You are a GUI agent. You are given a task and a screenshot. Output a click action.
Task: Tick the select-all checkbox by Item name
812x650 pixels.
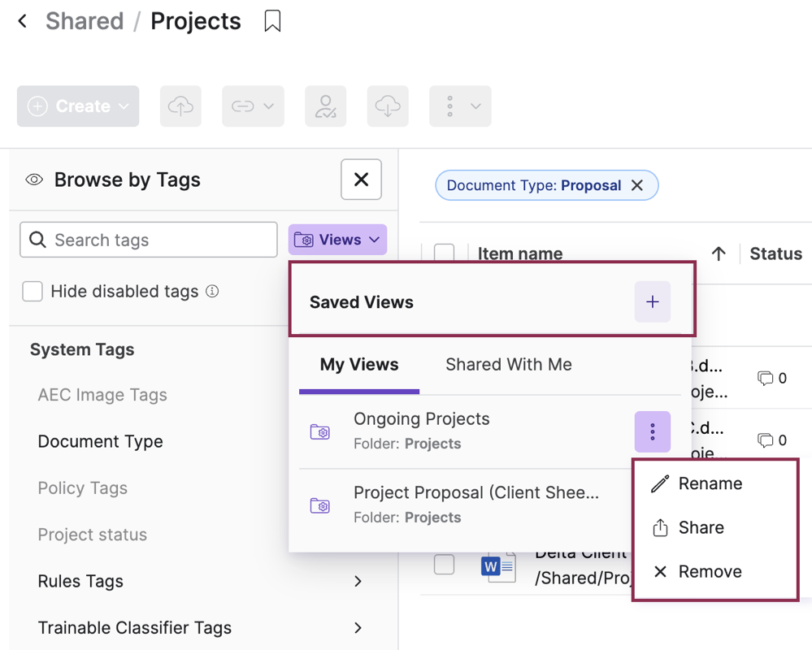[444, 253]
